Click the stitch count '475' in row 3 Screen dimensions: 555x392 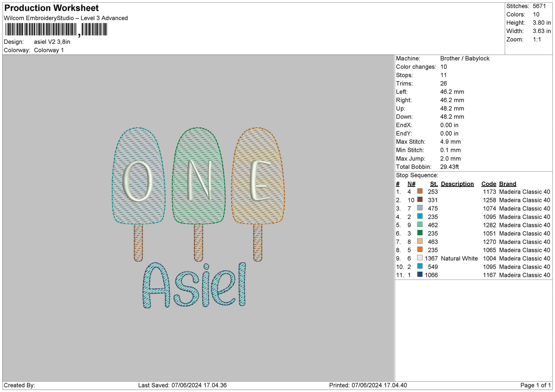click(x=433, y=208)
